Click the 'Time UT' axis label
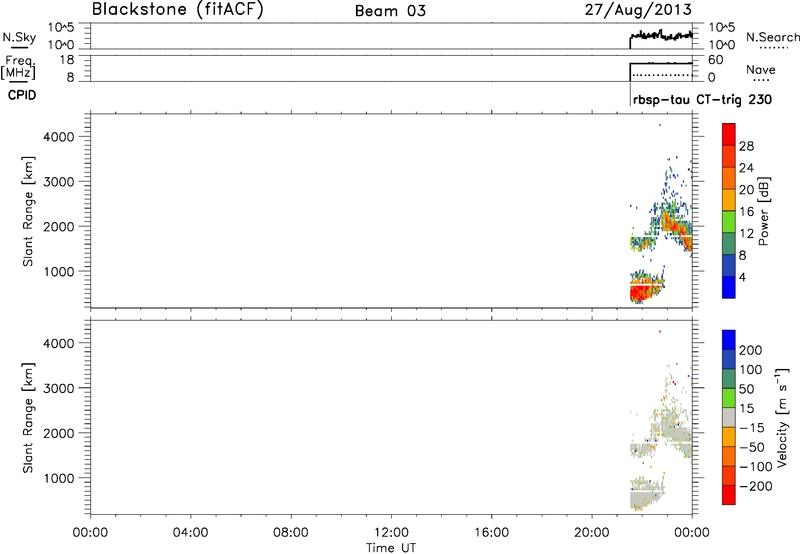 coord(391,548)
